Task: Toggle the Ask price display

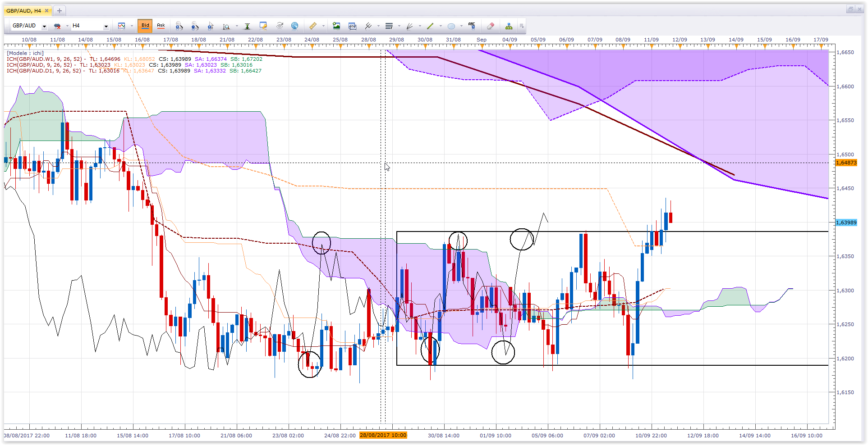Action: (161, 26)
